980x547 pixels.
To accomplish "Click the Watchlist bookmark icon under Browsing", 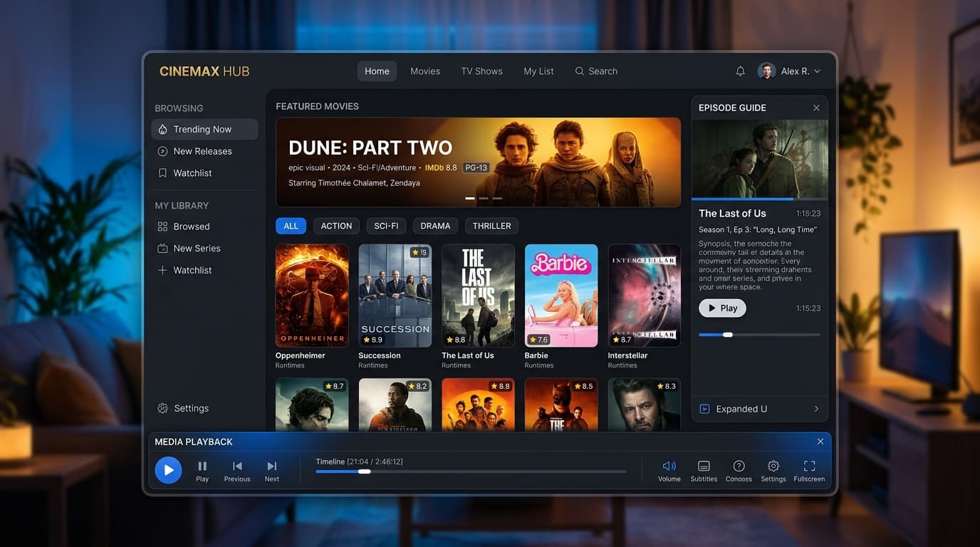I will tap(162, 173).
